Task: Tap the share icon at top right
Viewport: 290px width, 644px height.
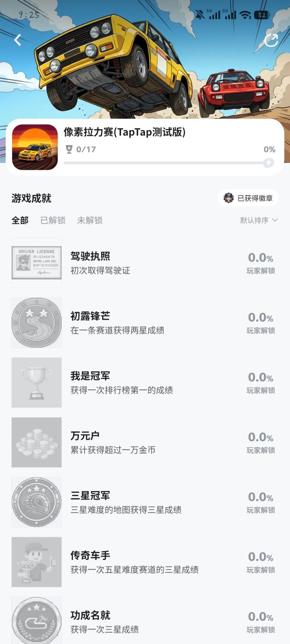Action: [271, 40]
